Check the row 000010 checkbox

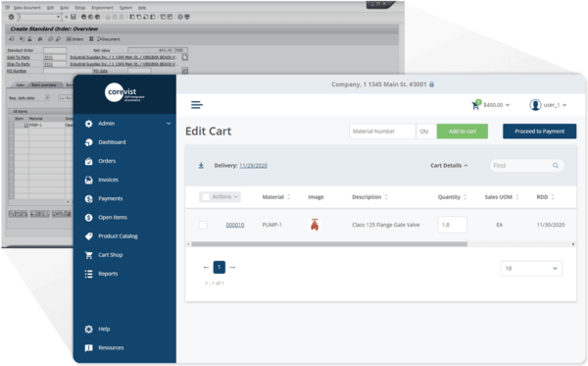tap(203, 225)
